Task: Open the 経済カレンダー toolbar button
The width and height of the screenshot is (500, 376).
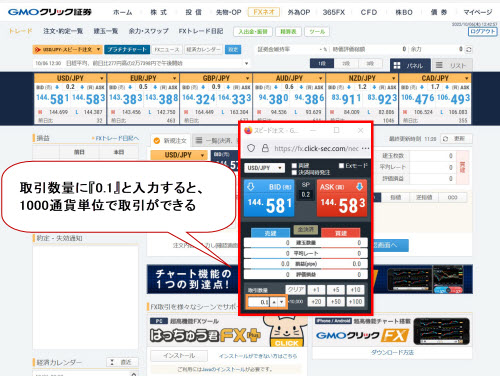Action: 203,50
